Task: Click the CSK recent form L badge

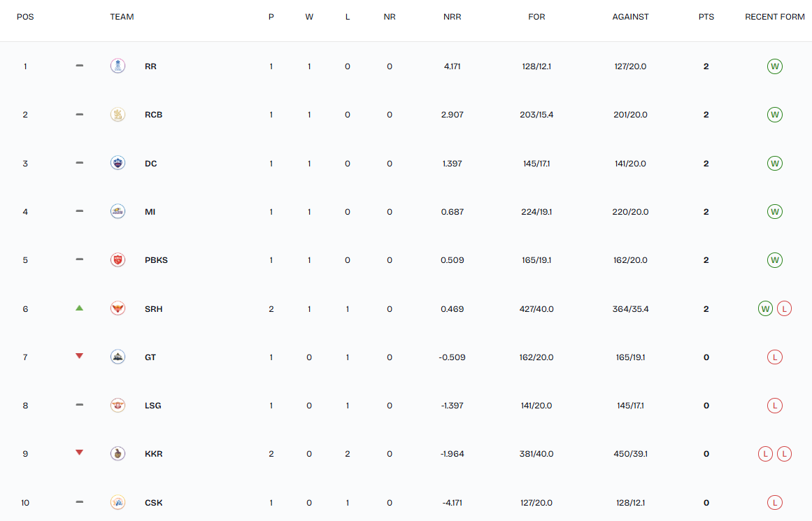Action: pos(774,502)
